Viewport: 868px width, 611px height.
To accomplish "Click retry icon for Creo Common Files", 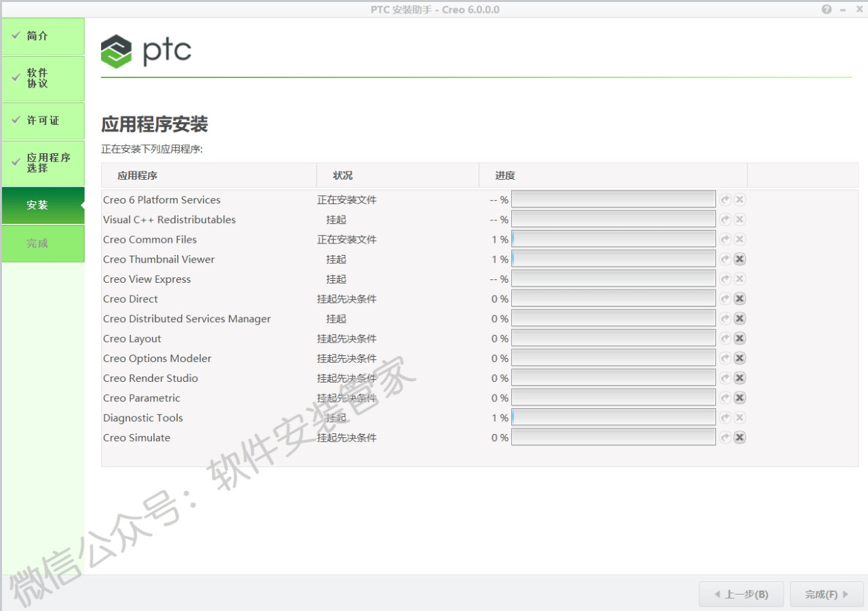I will point(726,239).
